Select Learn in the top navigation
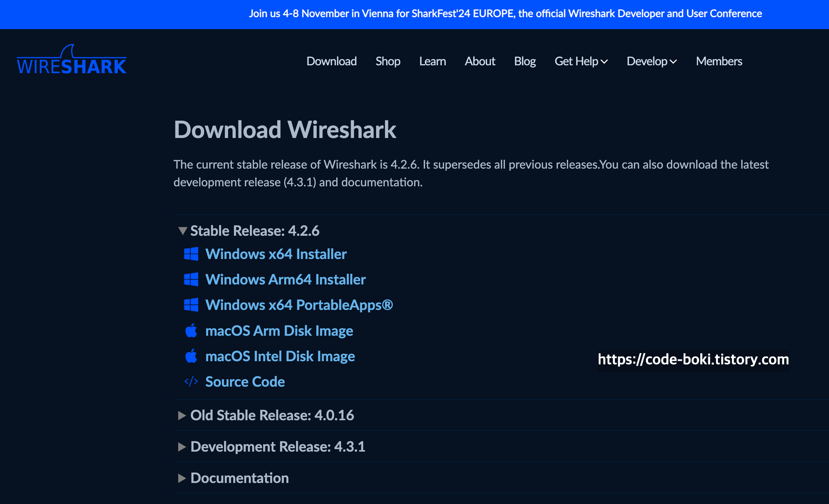This screenshot has width=829, height=504. pos(433,61)
